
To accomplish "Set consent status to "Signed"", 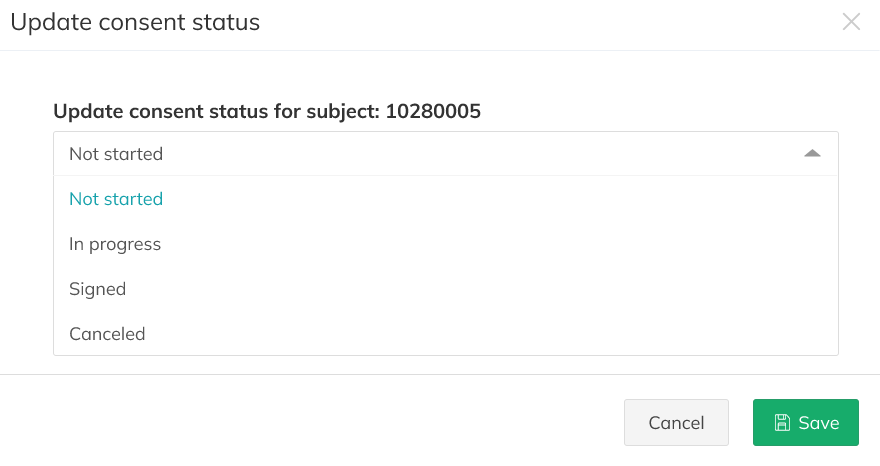I will (x=98, y=289).
